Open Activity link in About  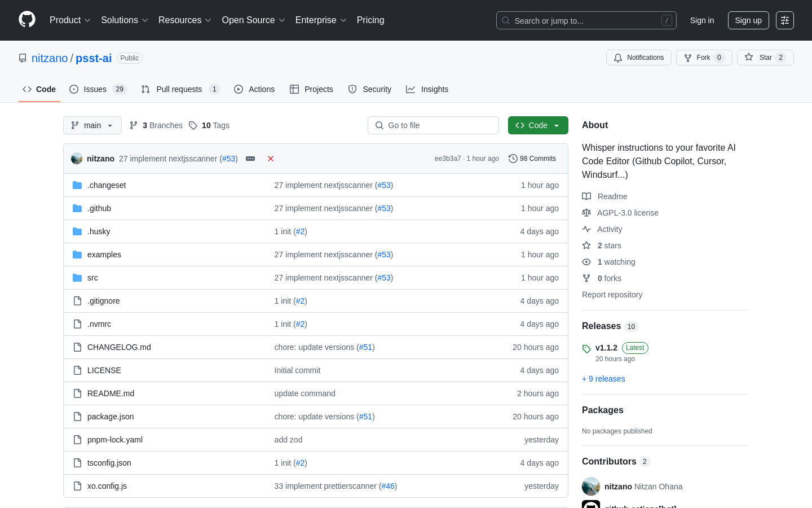coord(602,229)
